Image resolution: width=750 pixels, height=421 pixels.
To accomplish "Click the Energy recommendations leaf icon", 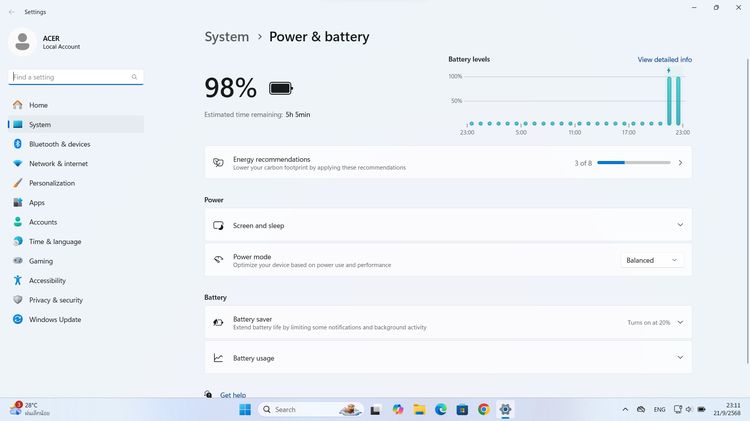I will 218,163.
